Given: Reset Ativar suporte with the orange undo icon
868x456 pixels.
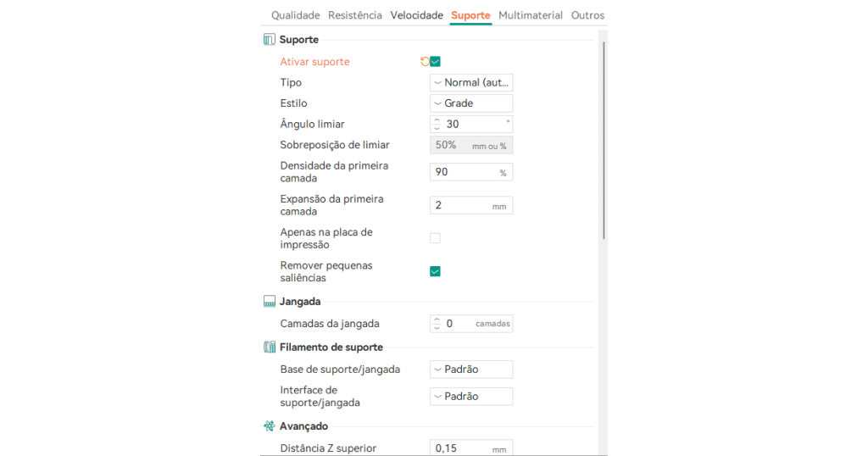Looking at the screenshot, I should [x=425, y=61].
